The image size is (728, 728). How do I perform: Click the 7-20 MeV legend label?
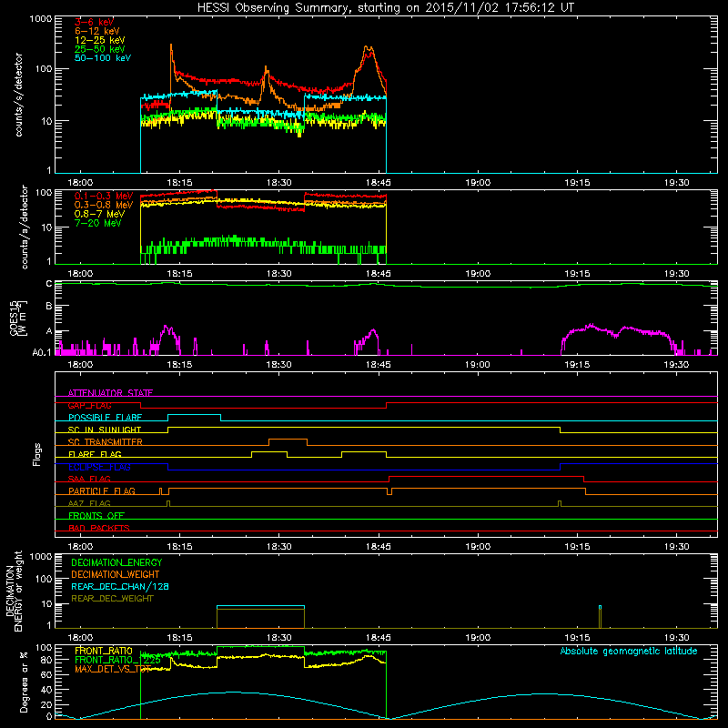coord(98,223)
